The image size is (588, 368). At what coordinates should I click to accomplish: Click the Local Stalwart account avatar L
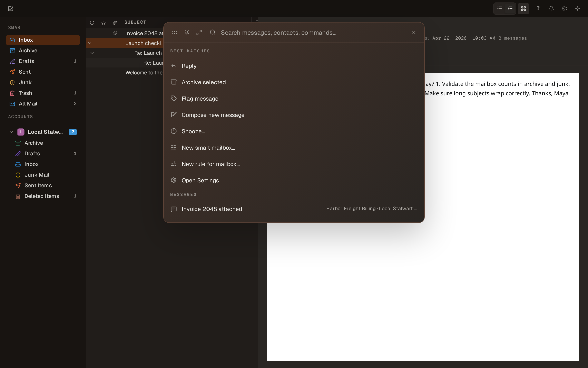(x=21, y=132)
